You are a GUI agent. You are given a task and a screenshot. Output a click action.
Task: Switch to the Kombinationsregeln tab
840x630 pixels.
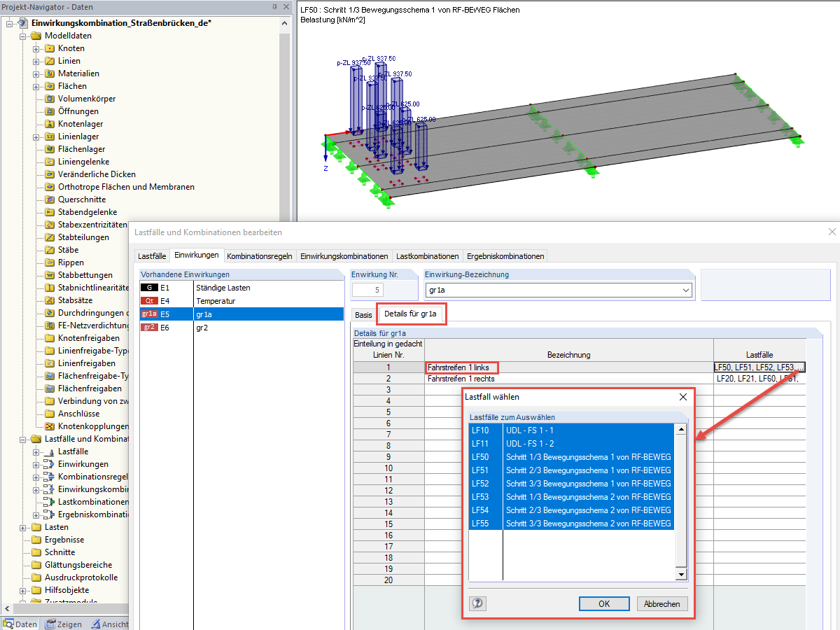pyautogui.click(x=260, y=256)
